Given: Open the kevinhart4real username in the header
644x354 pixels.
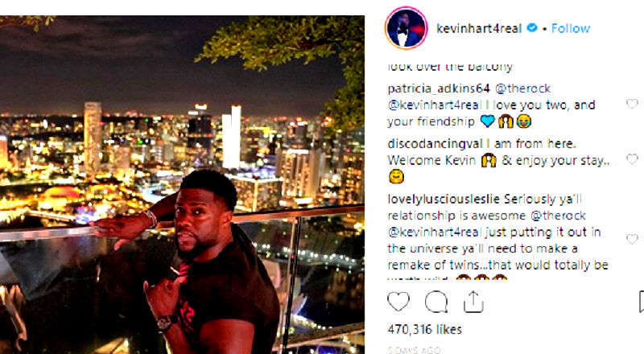Looking at the screenshot, I should [x=479, y=28].
